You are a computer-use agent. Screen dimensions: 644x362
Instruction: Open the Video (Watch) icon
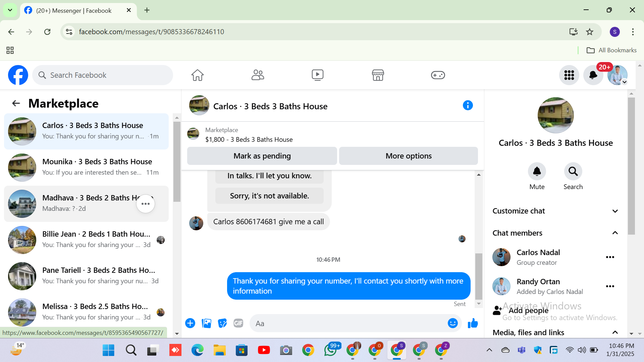pyautogui.click(x=318, y=75)
